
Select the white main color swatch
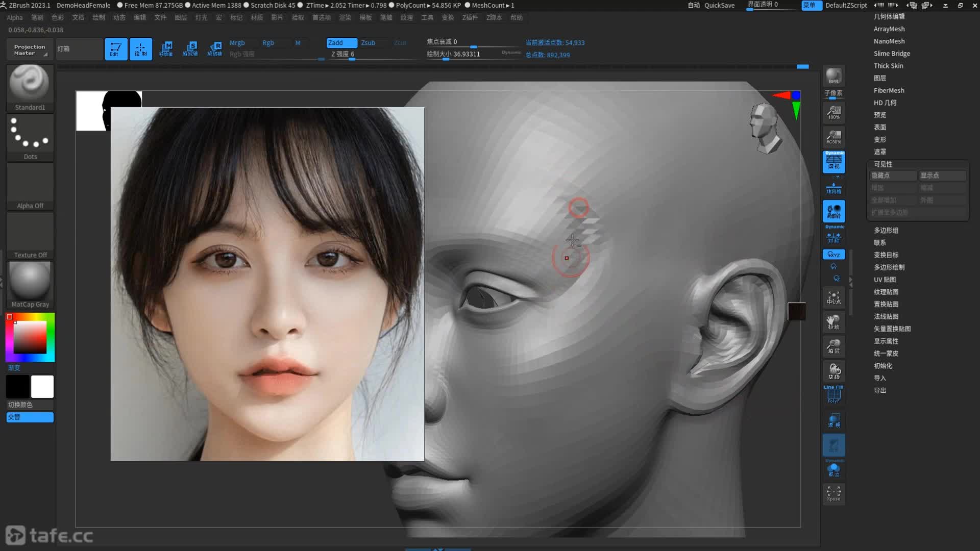tap(42, 387)
